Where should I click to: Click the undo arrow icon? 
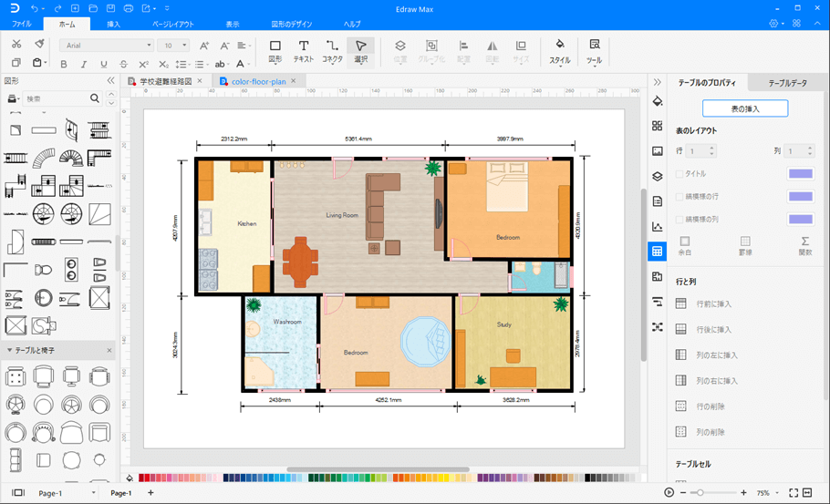34,8
